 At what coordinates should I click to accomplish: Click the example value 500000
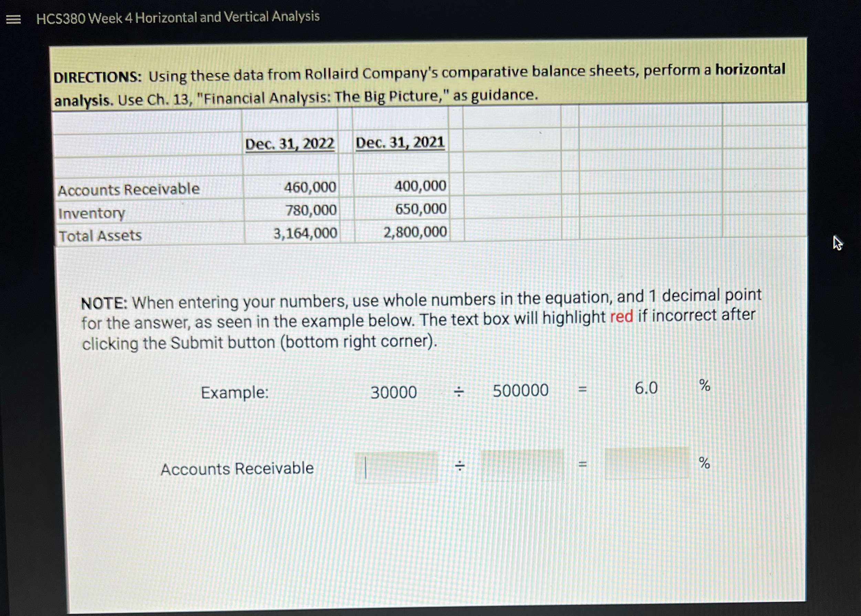pyautogui.click(x=520, y=390)
